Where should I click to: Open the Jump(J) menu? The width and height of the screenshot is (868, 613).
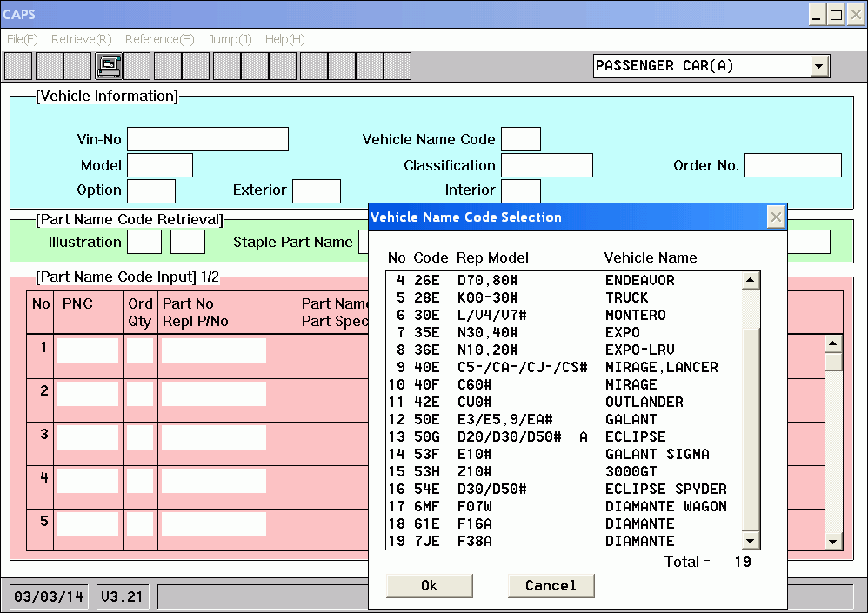coord(230,39)
